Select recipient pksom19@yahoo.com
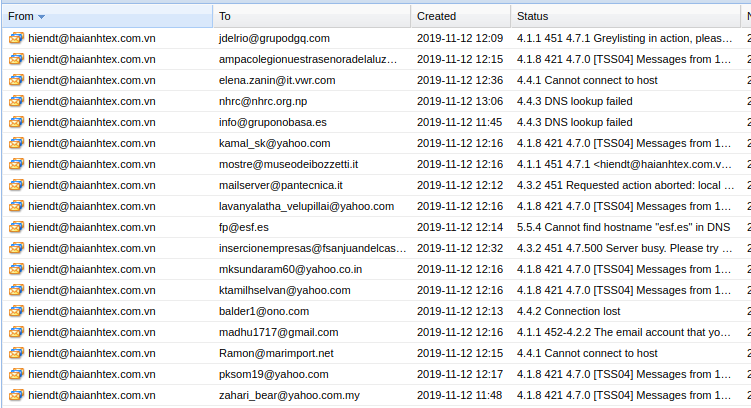The width and height of the screenshot is (751, 408). (x=273, y=374)
